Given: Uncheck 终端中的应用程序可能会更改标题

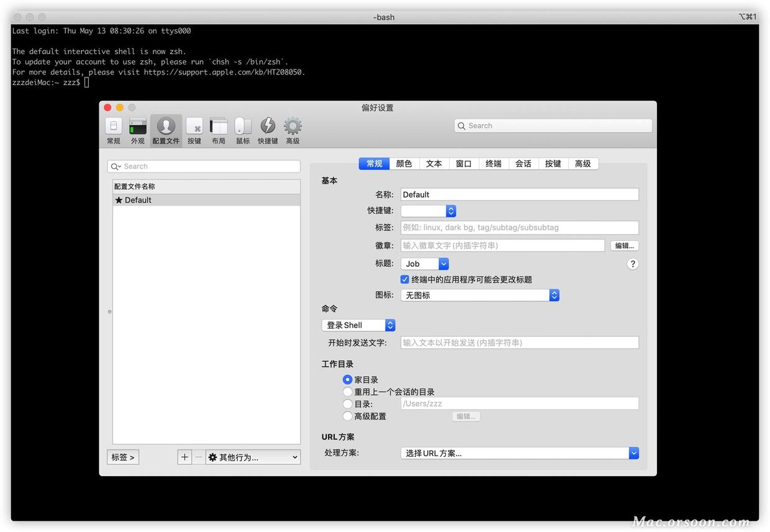Looking at the screenshot, I should click(405, 279).
